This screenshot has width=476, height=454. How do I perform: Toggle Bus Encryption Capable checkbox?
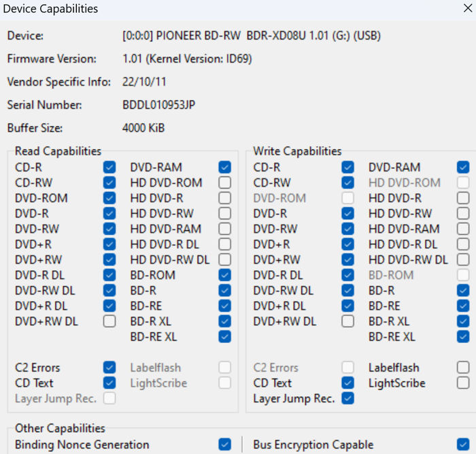click(463, 444)
